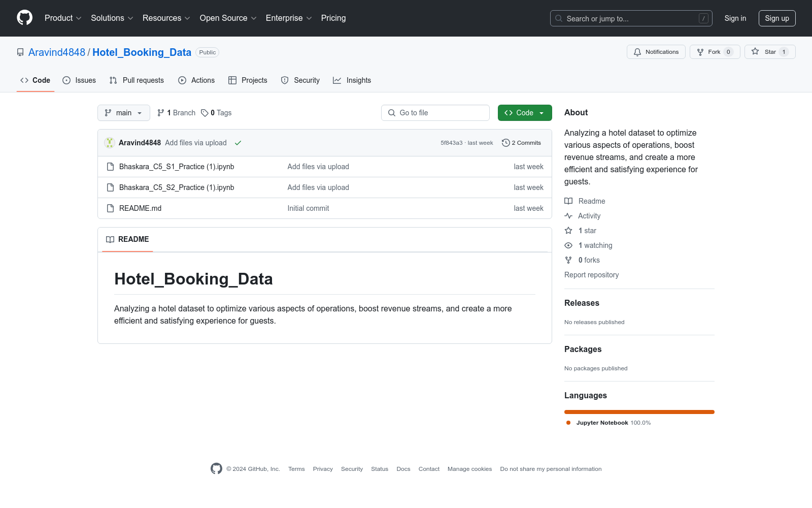Switch to the Security tab
Viewport: 812px width, 508px height.
point(300,80)
